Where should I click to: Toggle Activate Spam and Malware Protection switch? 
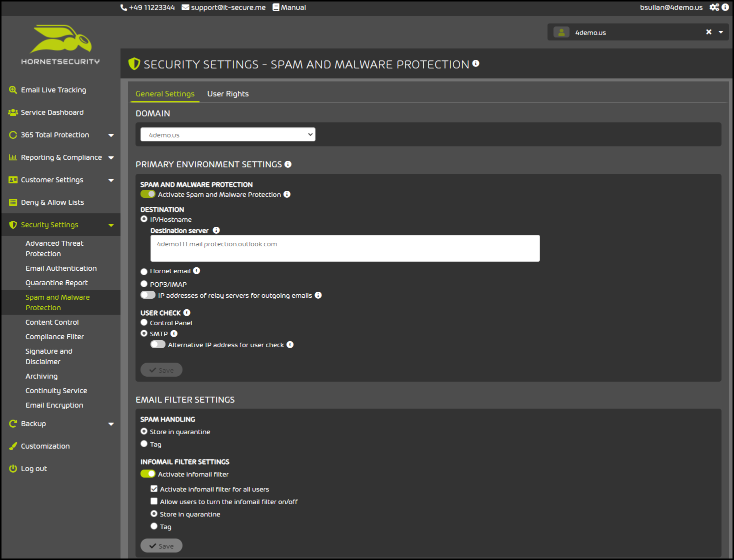point(148,194)
